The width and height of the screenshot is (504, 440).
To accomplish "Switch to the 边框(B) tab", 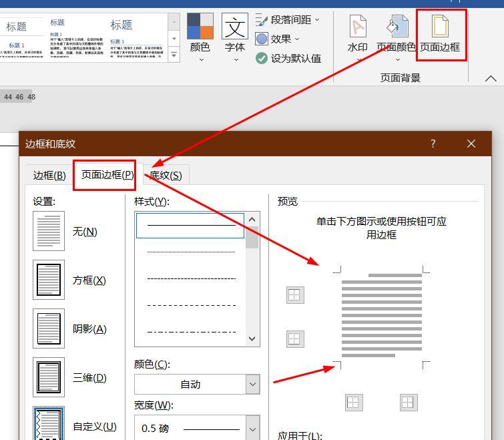I will point(49,176).
